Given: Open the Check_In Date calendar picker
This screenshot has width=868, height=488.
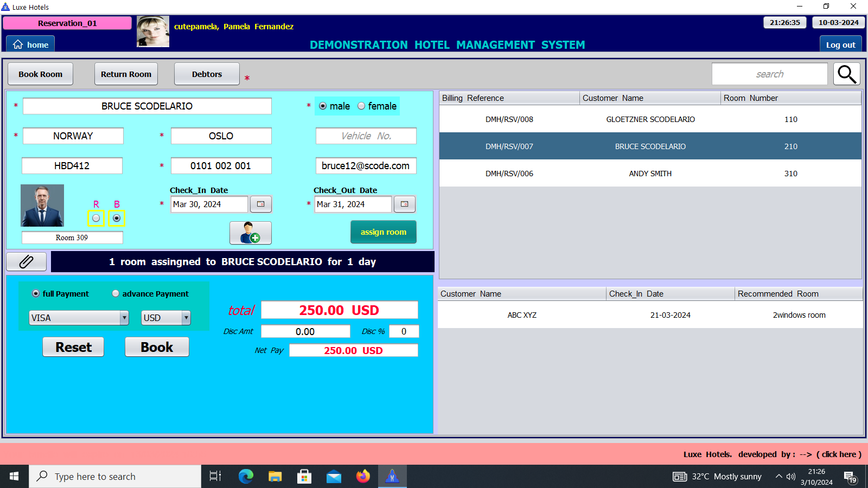Looking at the screenshot, I should click(261, 204).
